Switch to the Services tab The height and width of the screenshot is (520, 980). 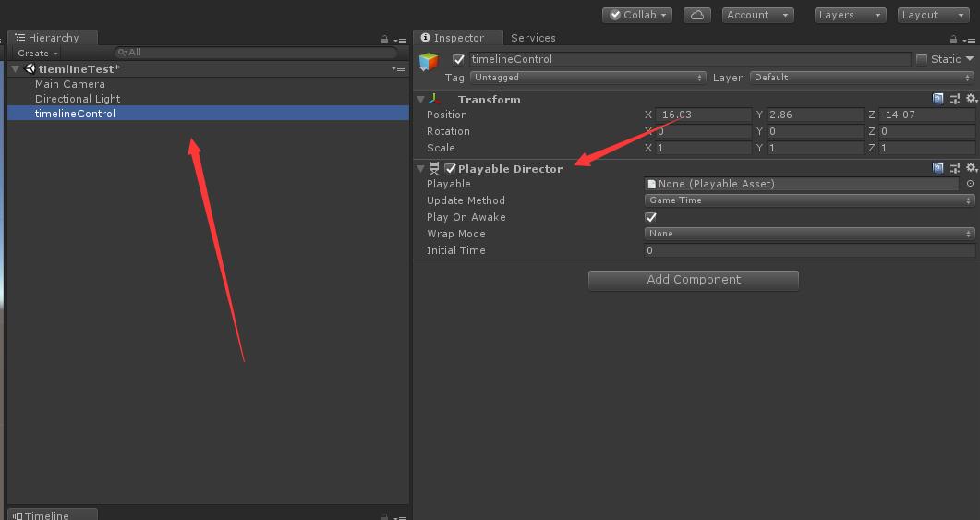[533, 38]
